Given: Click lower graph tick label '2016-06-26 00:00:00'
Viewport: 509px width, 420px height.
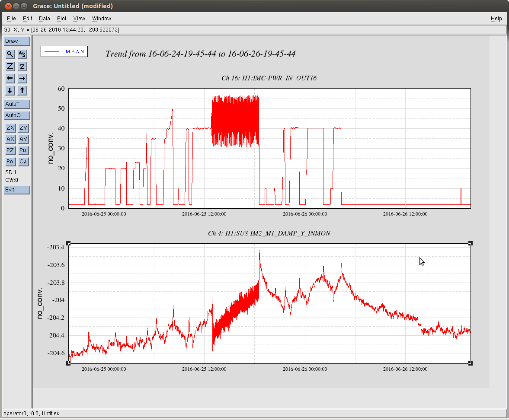Looking at the screenshot, I should [x=305, y=369].
